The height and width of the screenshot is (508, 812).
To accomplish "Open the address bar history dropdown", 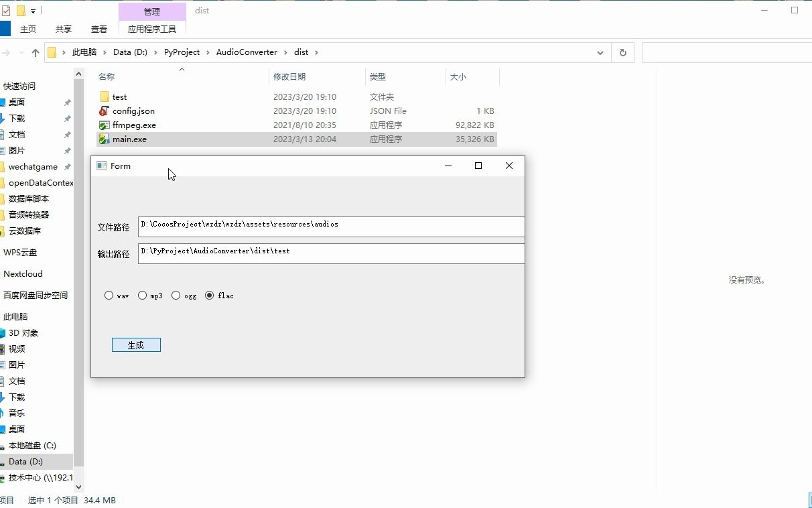I will click(x=599, y=52).
